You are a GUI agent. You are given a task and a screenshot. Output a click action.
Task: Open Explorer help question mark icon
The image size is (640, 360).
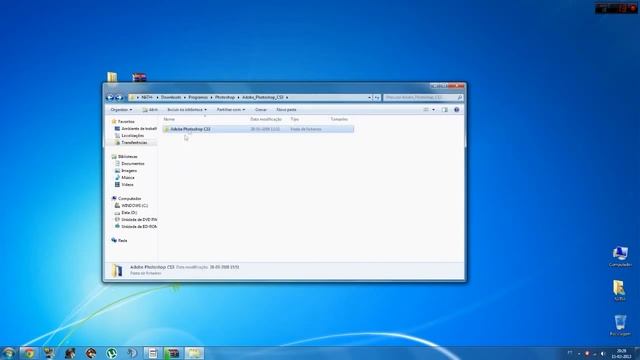[457, 110]
